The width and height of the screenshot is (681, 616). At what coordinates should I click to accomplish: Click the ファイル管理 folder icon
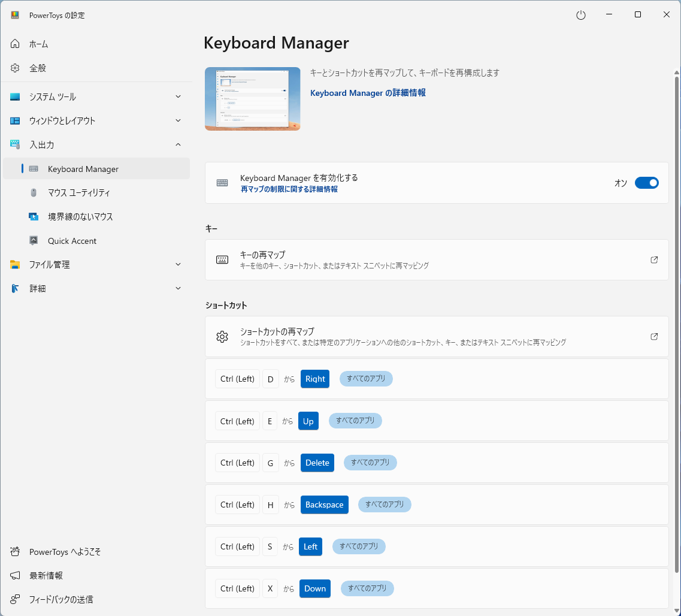[15, 265]
